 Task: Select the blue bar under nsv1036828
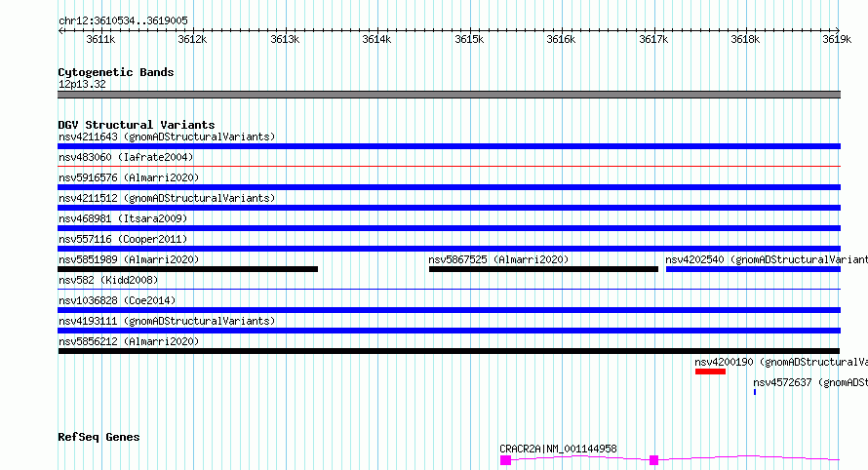coord(449,310)
